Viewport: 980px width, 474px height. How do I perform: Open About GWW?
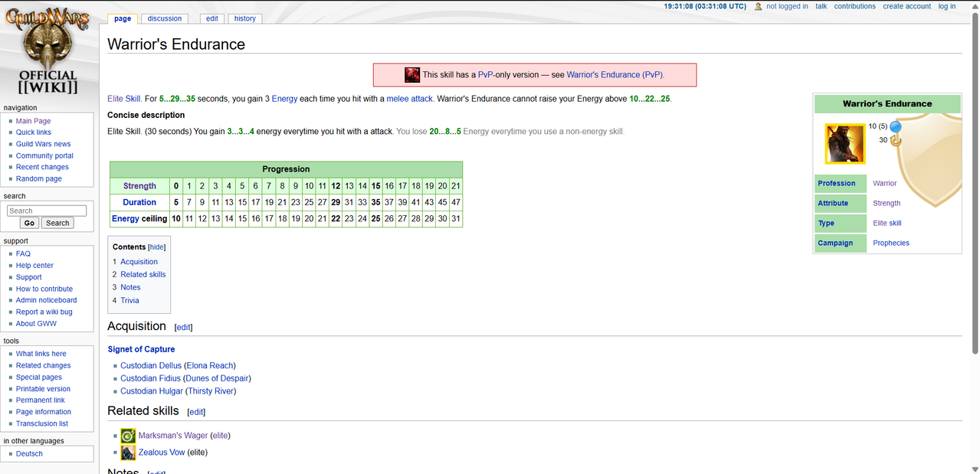(37, 323)
